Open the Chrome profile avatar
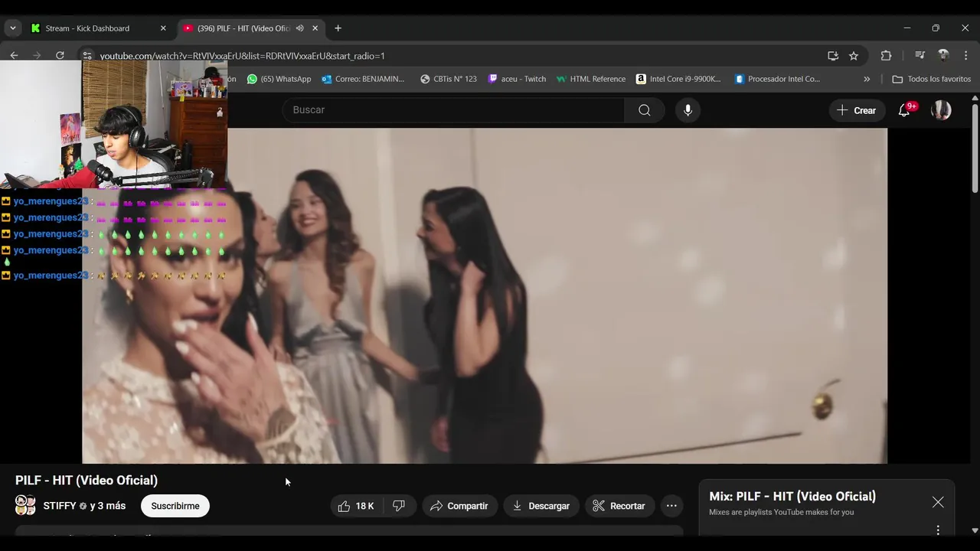The width and height of the screenshot is (980, 551). (943, 55)
